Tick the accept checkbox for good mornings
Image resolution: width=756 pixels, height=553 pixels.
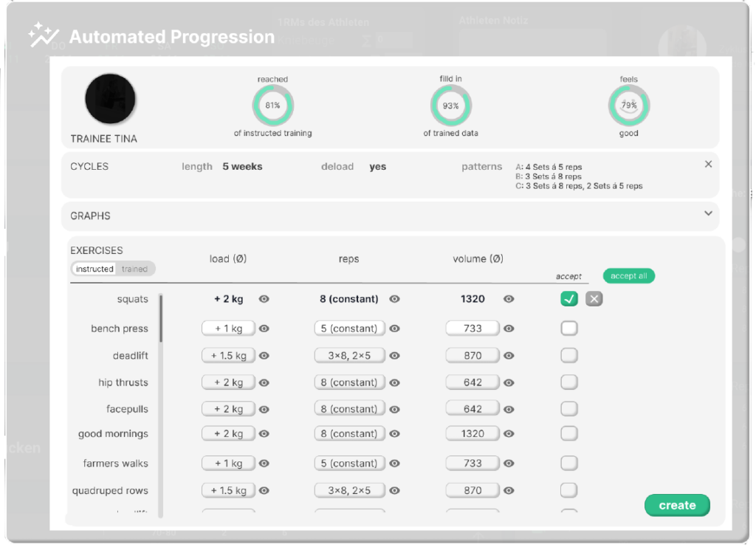[x=568, y=434]
